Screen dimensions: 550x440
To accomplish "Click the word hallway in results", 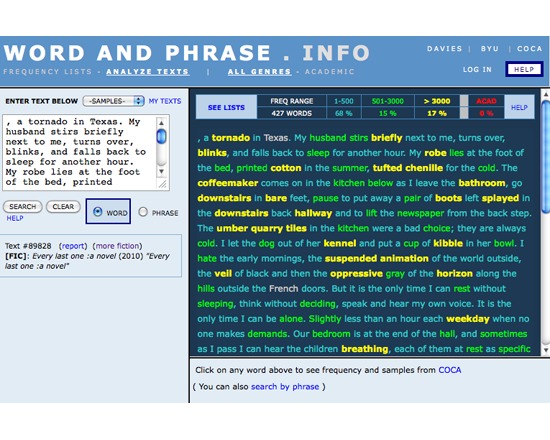I will (313, 213).
